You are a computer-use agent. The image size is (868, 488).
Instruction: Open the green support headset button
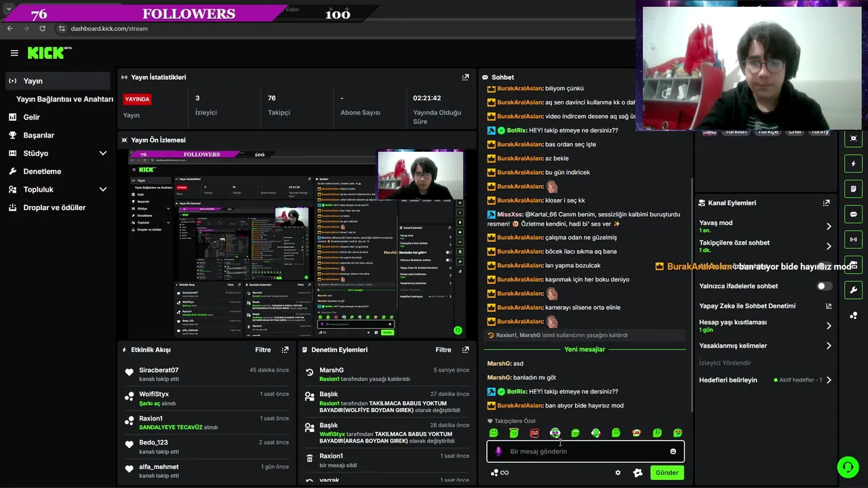coord(848,467)
